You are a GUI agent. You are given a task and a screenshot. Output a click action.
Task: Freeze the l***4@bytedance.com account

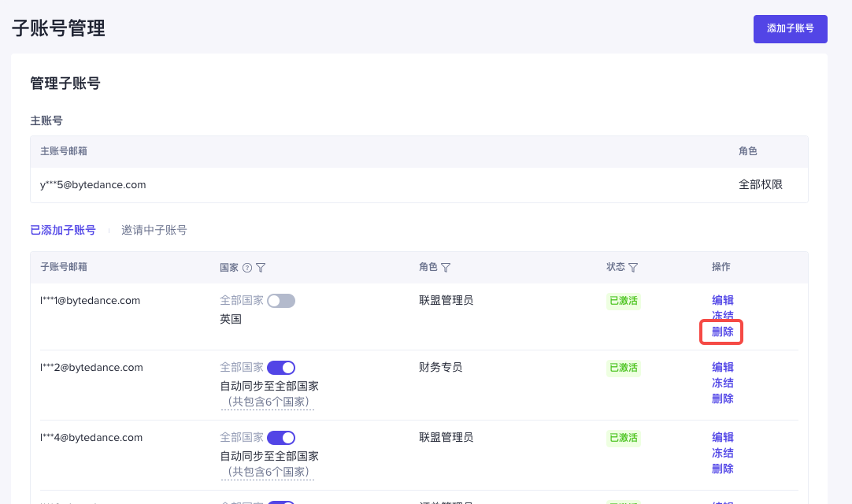[722, 454]
